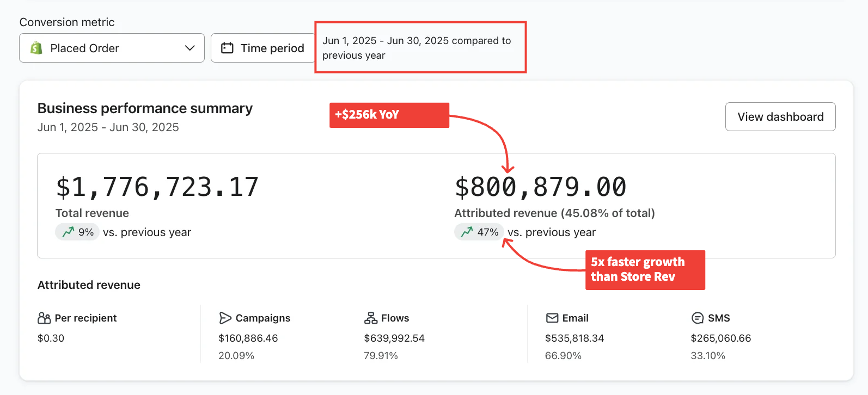This screenshot has width=868, height=395.
Task: Select the 66.90% email percentage
Action: coord(563,356)
